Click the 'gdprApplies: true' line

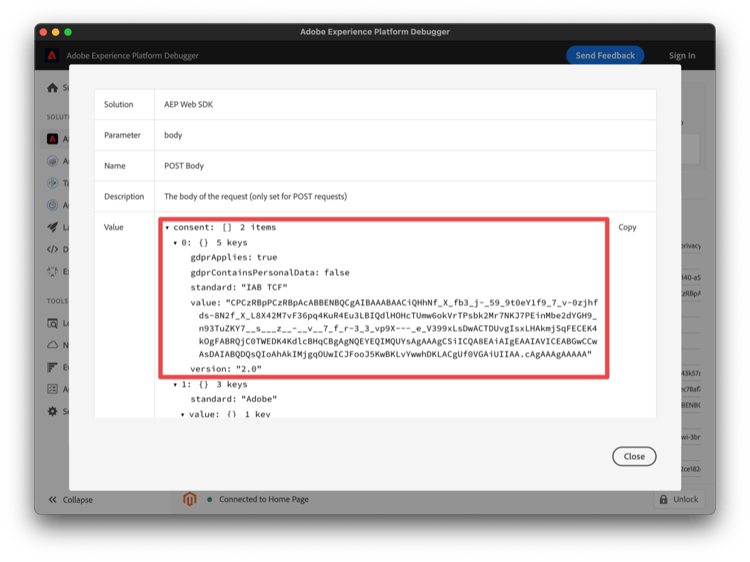click(x=234, y=257)
